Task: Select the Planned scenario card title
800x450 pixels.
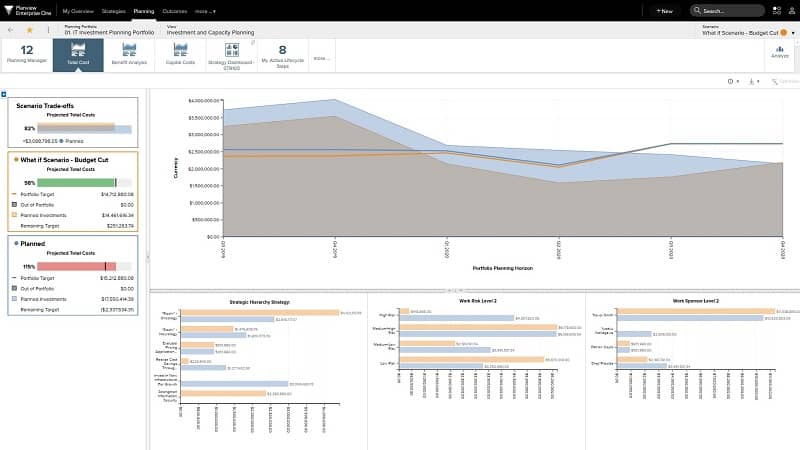Action: [x=33, y=243]
